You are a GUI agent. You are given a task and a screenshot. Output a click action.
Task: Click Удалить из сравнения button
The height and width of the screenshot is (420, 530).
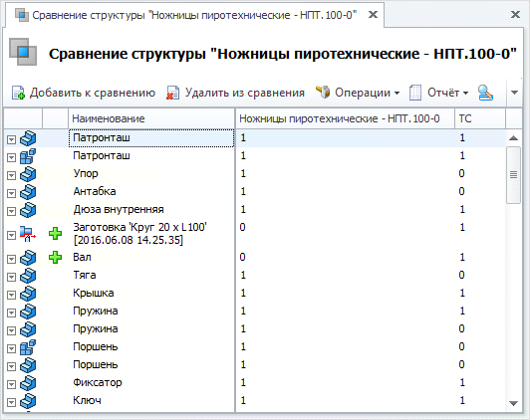click(x=235, y=93)
